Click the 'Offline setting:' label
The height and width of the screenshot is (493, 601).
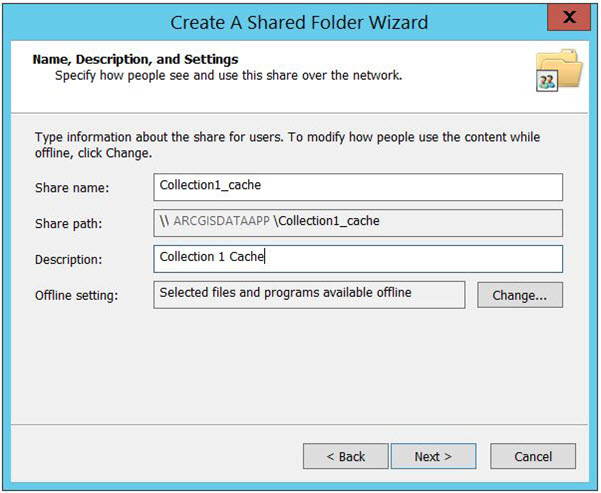[x=77, y=296]
